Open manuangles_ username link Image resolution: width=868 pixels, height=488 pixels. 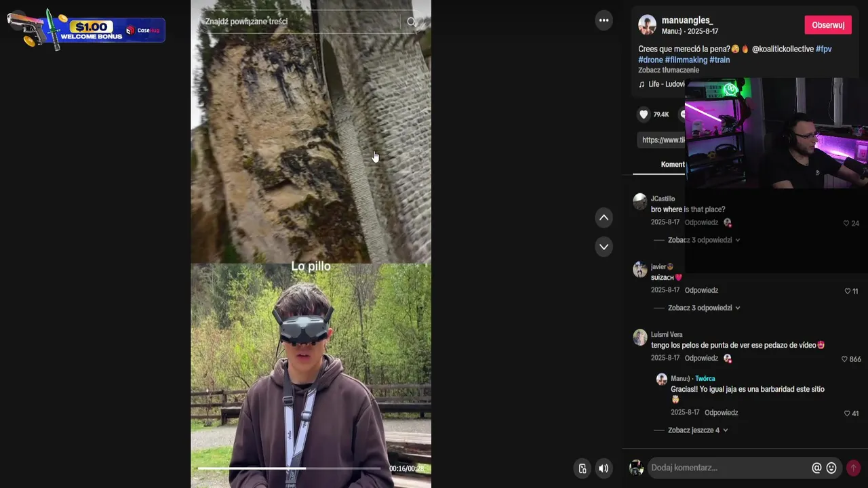[x=687, y=21]
